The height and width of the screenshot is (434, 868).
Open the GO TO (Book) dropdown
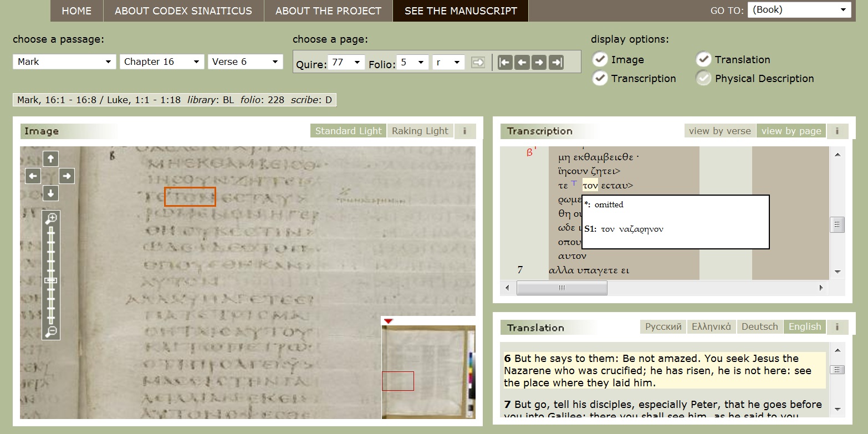(x=799, y=10)
